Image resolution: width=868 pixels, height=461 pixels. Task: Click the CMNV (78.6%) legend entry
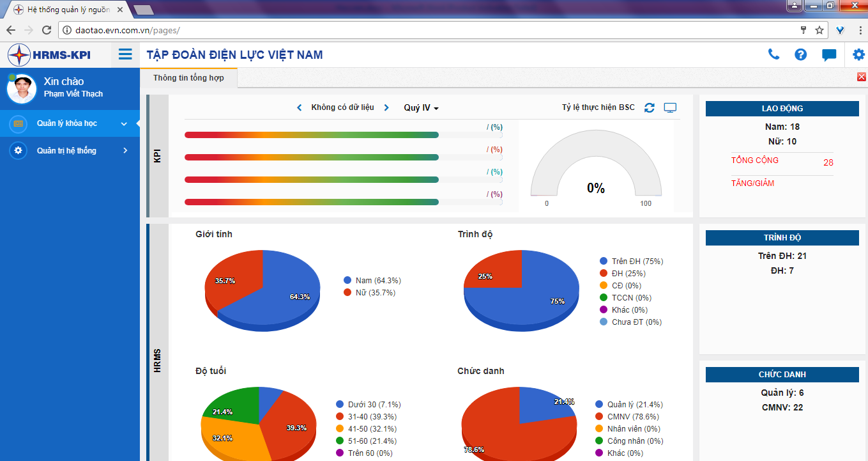click(629, 416)
